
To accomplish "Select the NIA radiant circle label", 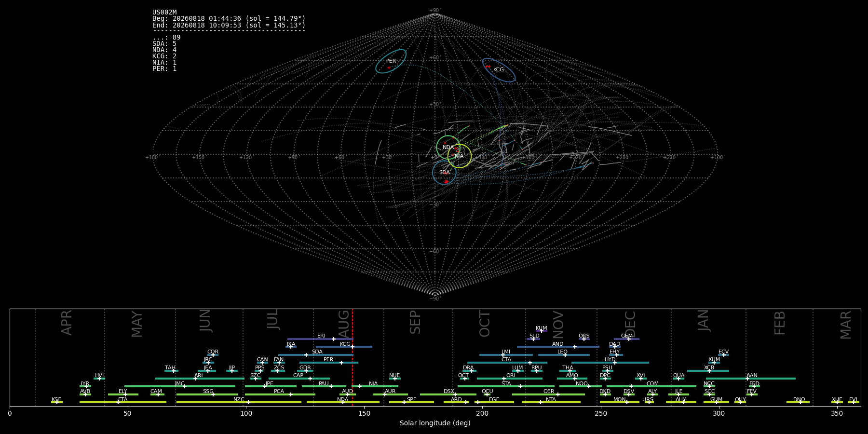I will pos(459,156).
